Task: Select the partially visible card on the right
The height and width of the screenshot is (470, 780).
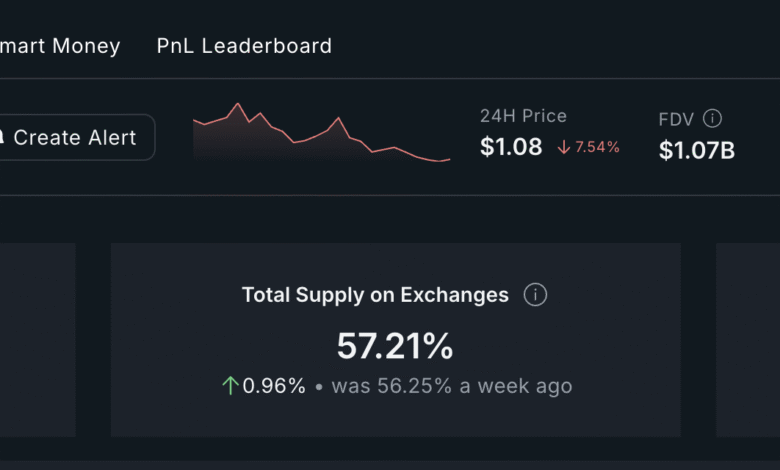Action: (x=748, y=340)
